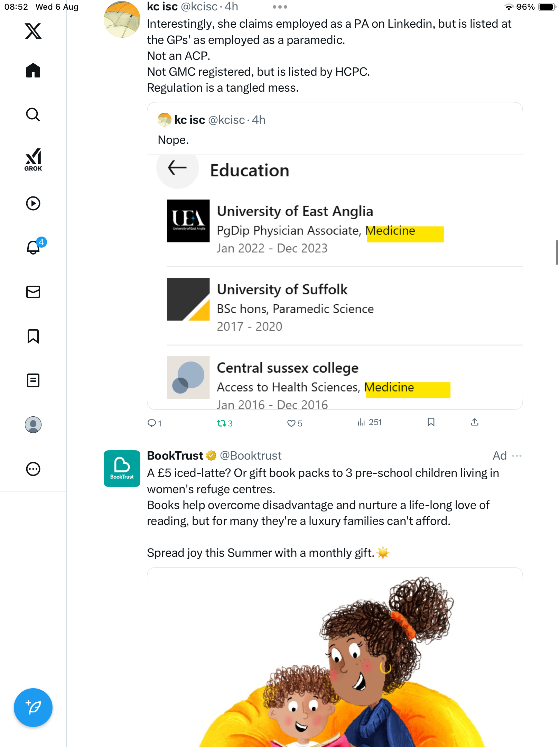Open the profile avatar in sidebar
This screenshot has width=560, height=747.
click(x=33, y=425)
